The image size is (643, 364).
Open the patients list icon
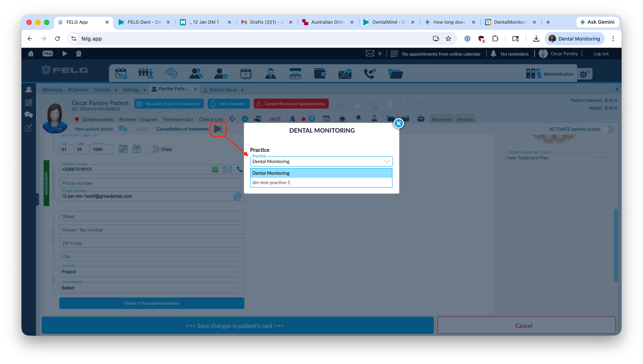pyautogui.click(x=196, y=73)
